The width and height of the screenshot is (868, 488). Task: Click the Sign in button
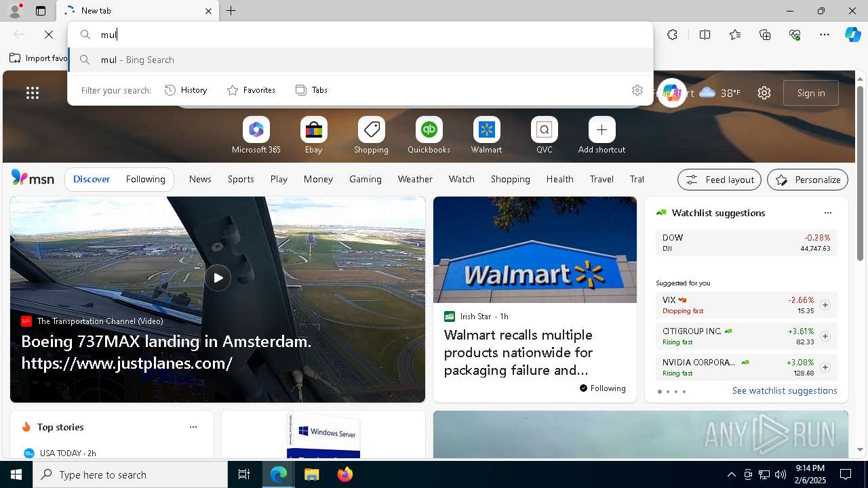pyautogui.click(x=811, y=93)
